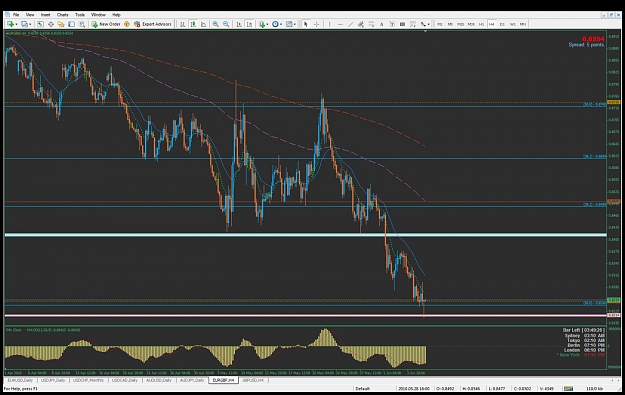Open a new chart window

[x=10, y=24]
